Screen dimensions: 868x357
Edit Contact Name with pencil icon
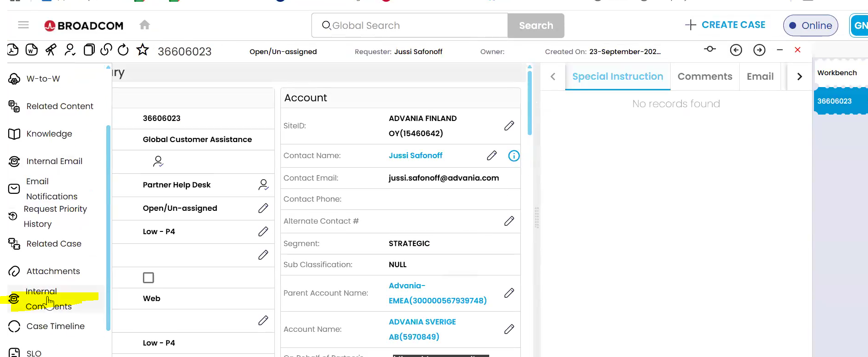492,156
